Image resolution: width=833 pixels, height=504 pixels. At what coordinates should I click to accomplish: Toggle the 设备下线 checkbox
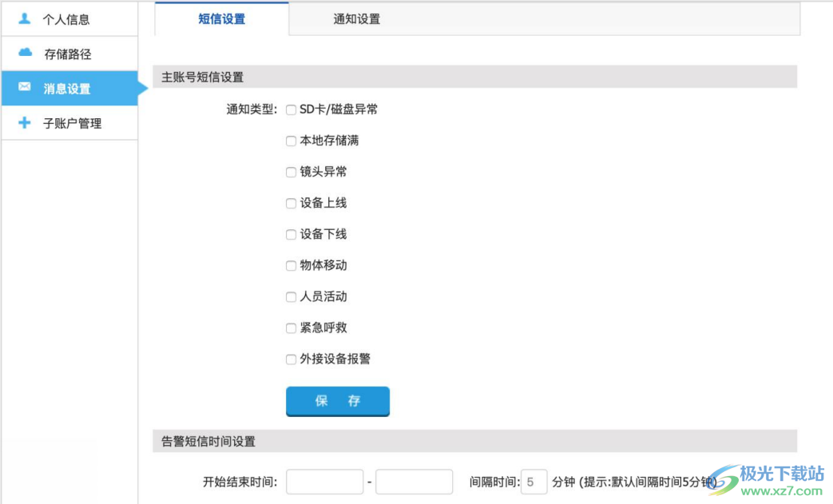(292, 235)
